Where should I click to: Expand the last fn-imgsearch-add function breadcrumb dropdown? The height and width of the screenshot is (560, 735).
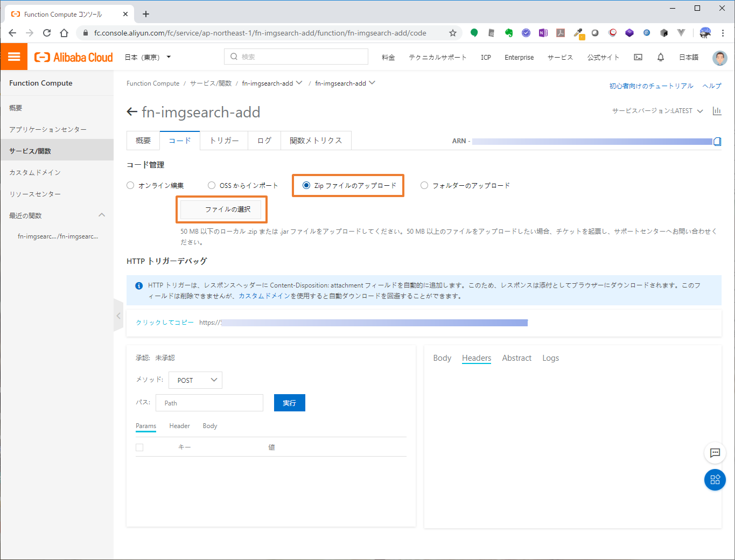click(372, 83)
